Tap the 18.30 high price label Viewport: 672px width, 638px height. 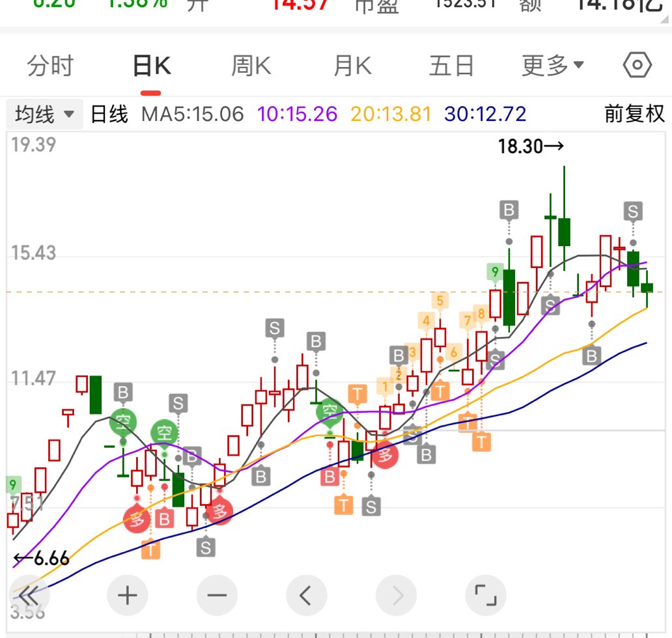click(x=531, y=146)
